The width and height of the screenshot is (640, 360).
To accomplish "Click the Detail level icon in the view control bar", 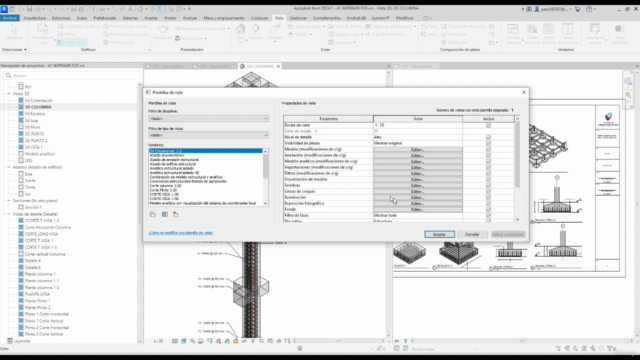I will coord(175,341).
